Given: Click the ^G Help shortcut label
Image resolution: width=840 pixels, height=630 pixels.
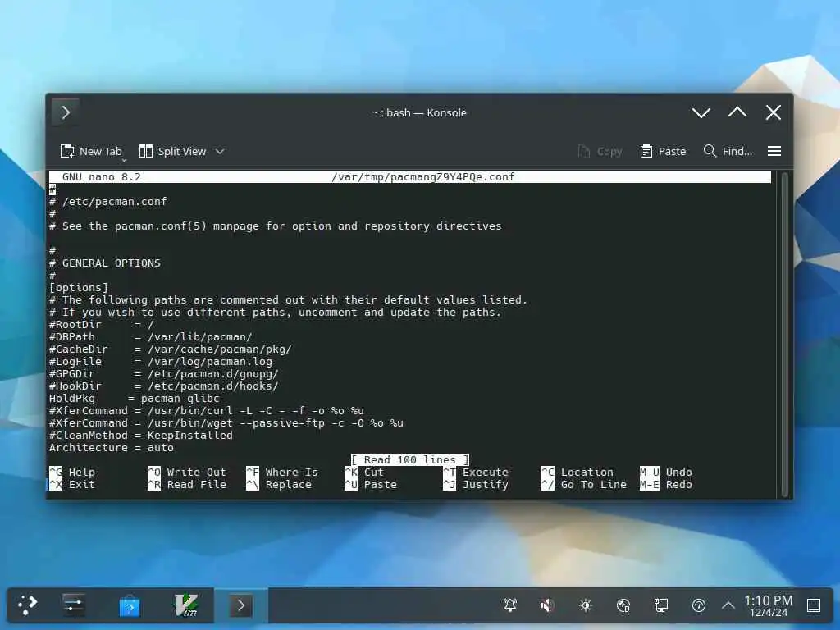Looking at the screenshot, I should click(72, 472).
